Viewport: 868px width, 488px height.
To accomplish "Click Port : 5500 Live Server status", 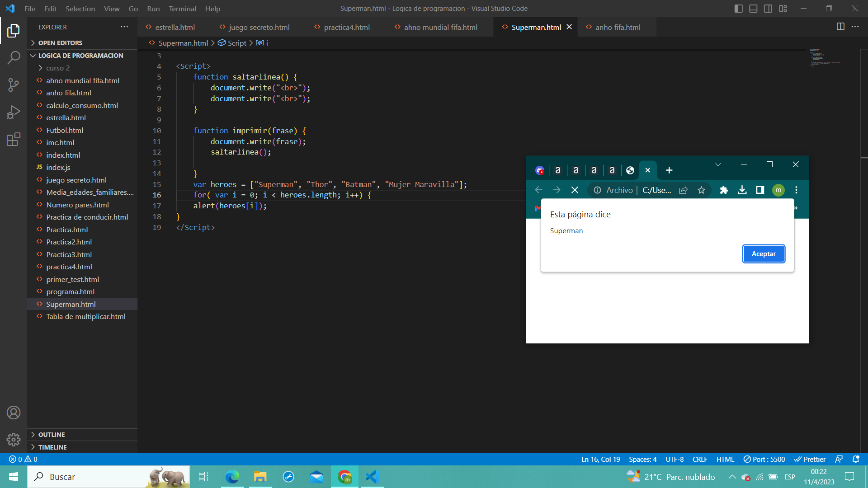I will 764,459.
